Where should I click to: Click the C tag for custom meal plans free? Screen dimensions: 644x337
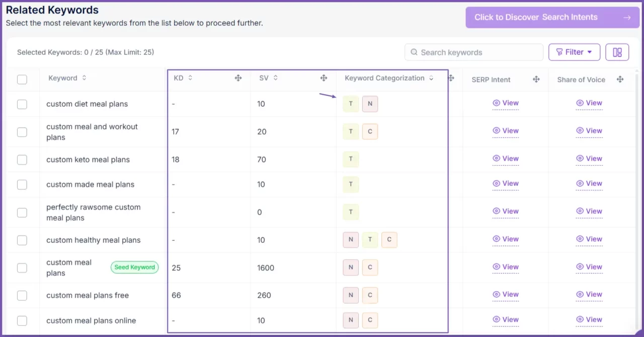coord(370,295)
